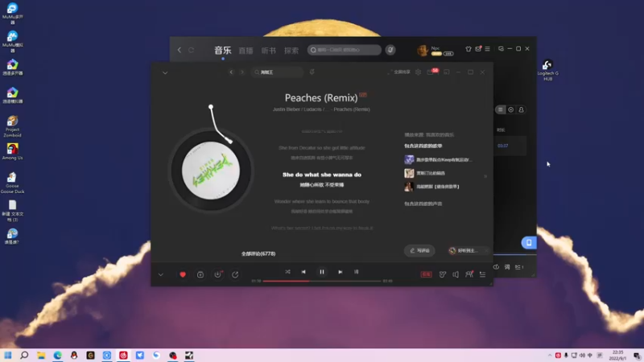644x362 pixels.
Task: Collapse the full-screen lyrics player with top chevron
Action: (x=165, y=72)
